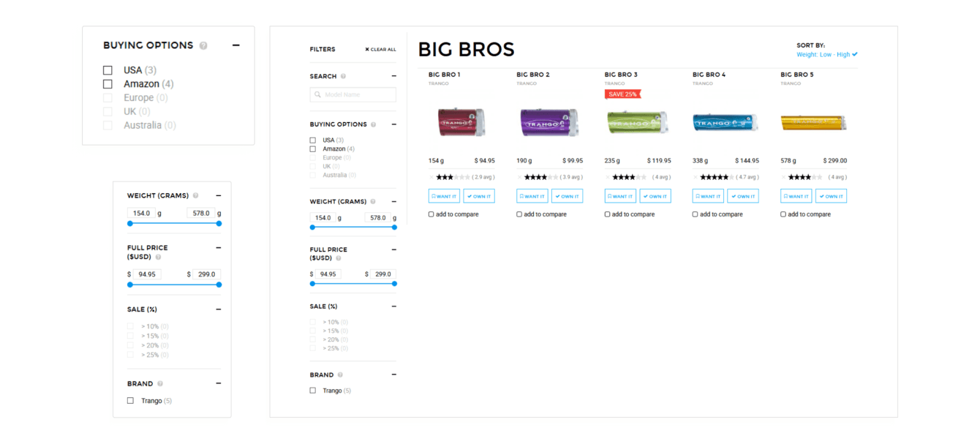Open the Big Bro 2 title link

coord(533,75)
